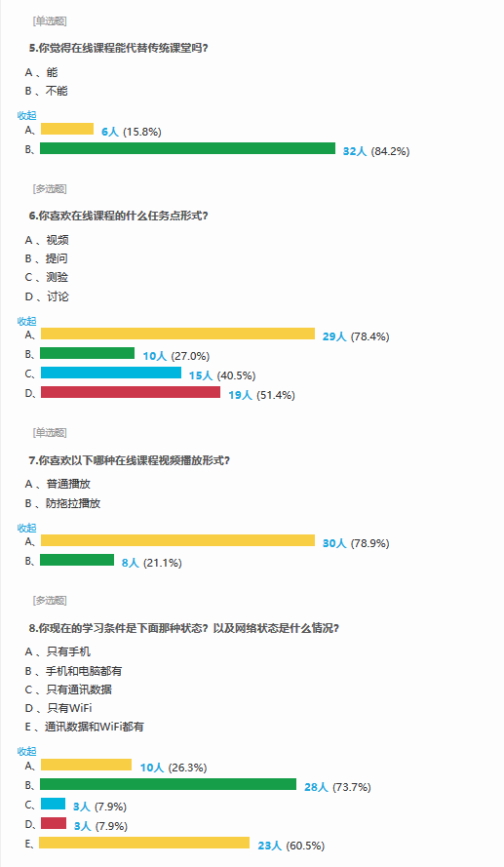Click the green 32人 bar in question 5
The height and width of the screenshot is (867, 504).
pos(188,148)
